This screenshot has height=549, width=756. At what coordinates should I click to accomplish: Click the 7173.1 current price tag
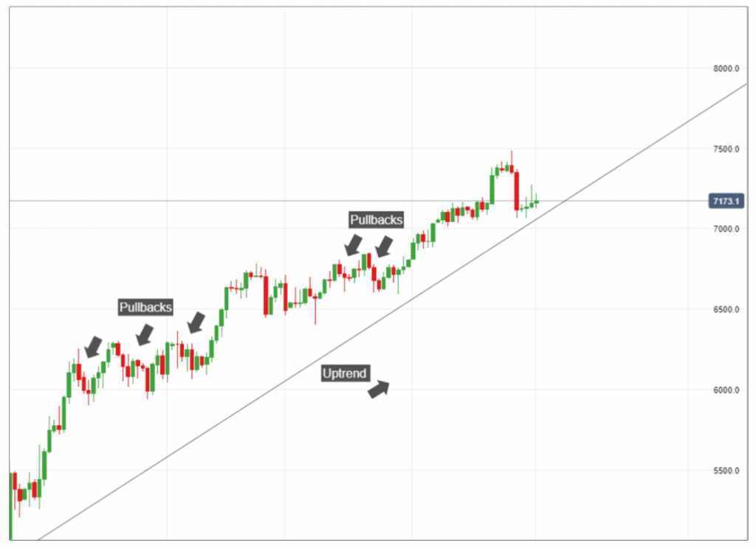pos(724,201)
